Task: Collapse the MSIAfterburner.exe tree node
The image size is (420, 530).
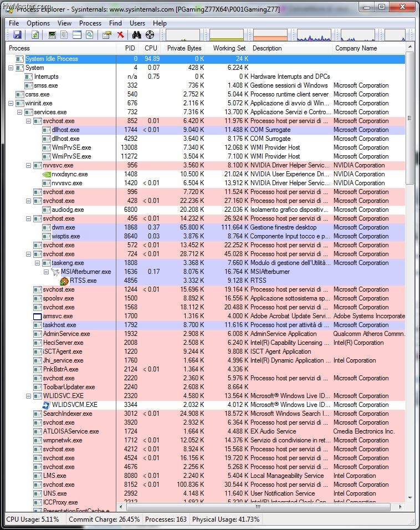Action: tap(47, 272)
